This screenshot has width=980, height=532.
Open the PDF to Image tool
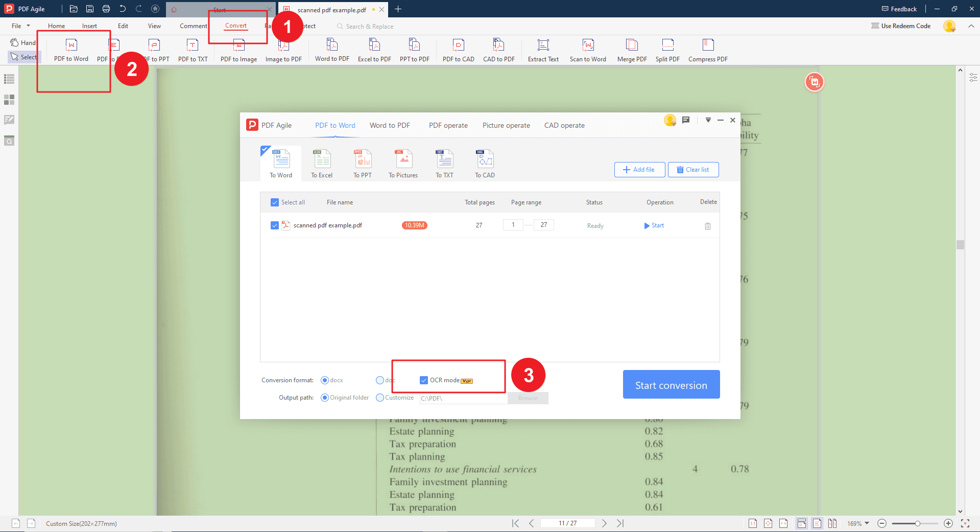pyautogui.click(x=238, y=50)
